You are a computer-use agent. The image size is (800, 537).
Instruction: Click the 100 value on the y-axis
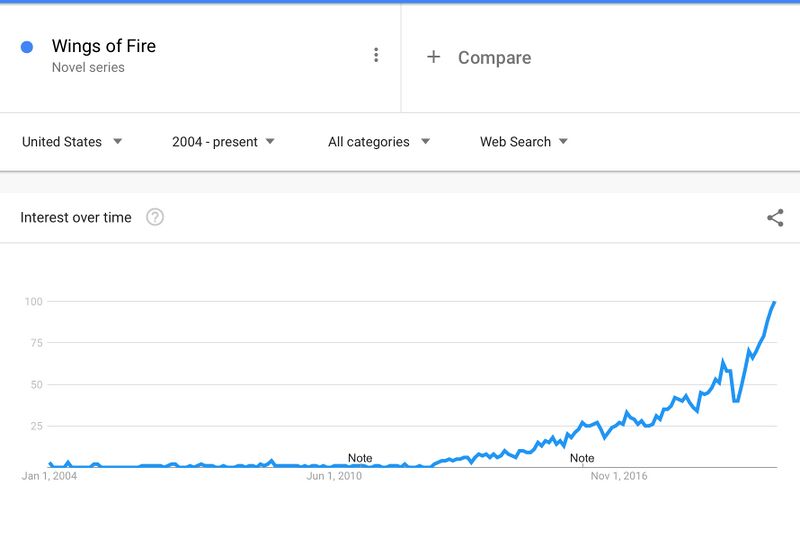click(32, 301)
